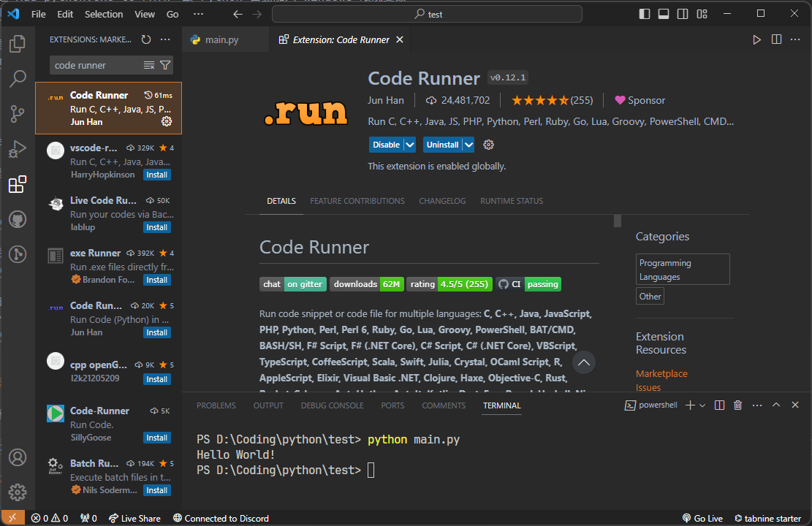Go back with the navigation arrow
The height and width of the screenshot is (526, 812).
pyautogui.click(x=238, y=14)
